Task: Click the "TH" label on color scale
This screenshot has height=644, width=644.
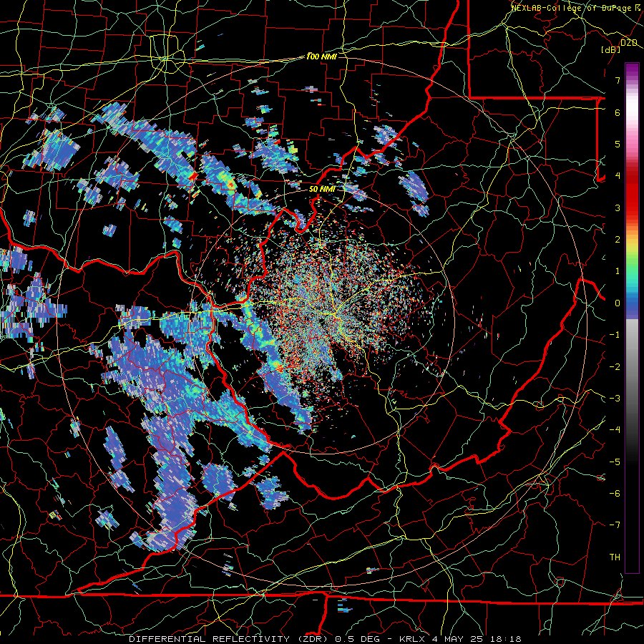Action: click(x=615, y=557)
